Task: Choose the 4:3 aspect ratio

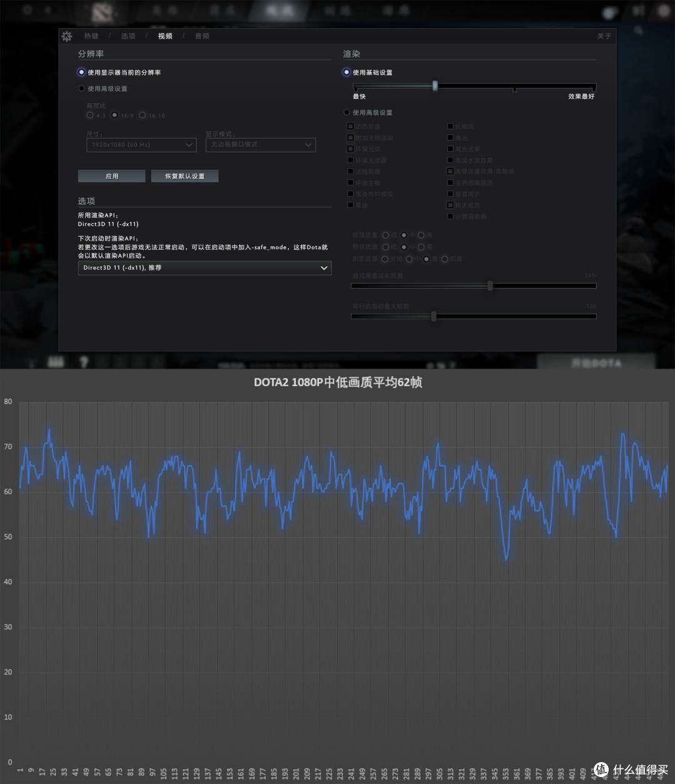Action: coord(90,115)
